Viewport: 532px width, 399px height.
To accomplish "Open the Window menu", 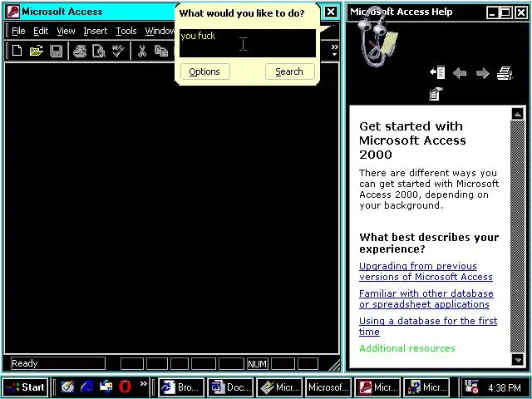I will pos(160,31).
